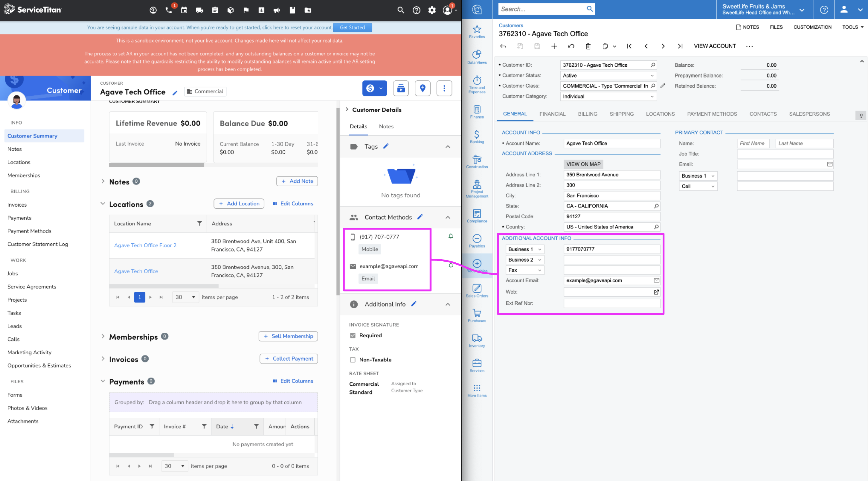
Task: Open the three-dot more actions button
Action: (x=444, y=88)
